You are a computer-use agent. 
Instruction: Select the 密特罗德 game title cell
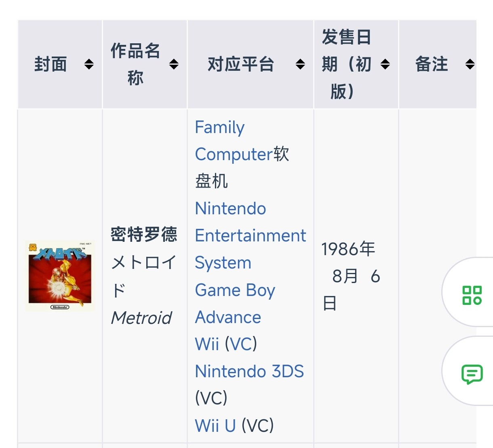click(143, 235)
